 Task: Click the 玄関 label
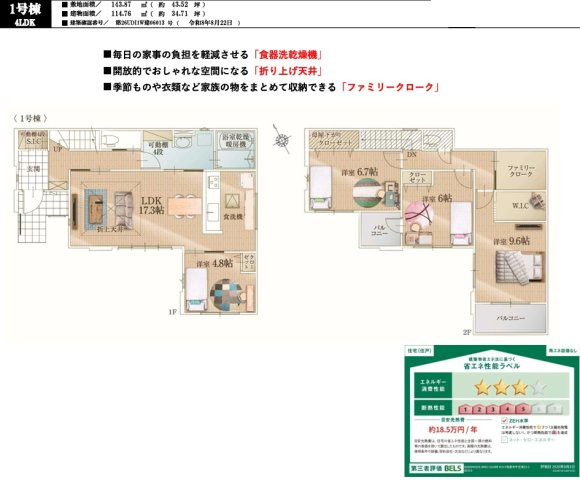(x=33, y=169)
